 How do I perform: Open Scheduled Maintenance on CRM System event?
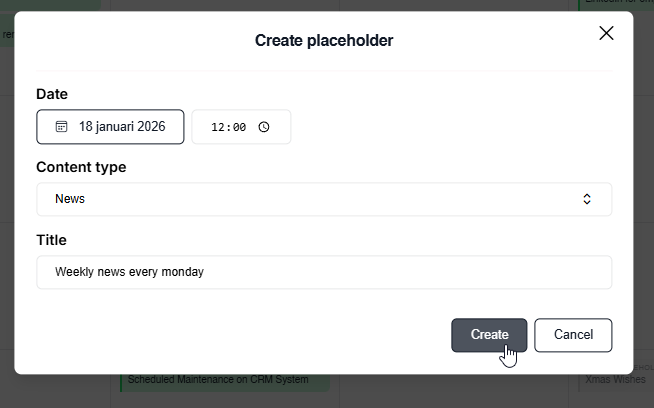click(220, 380)
